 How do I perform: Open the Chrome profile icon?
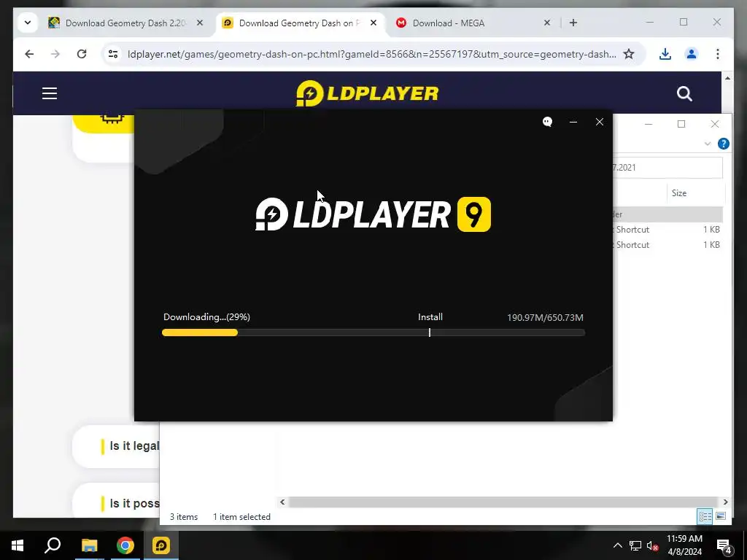692,54
